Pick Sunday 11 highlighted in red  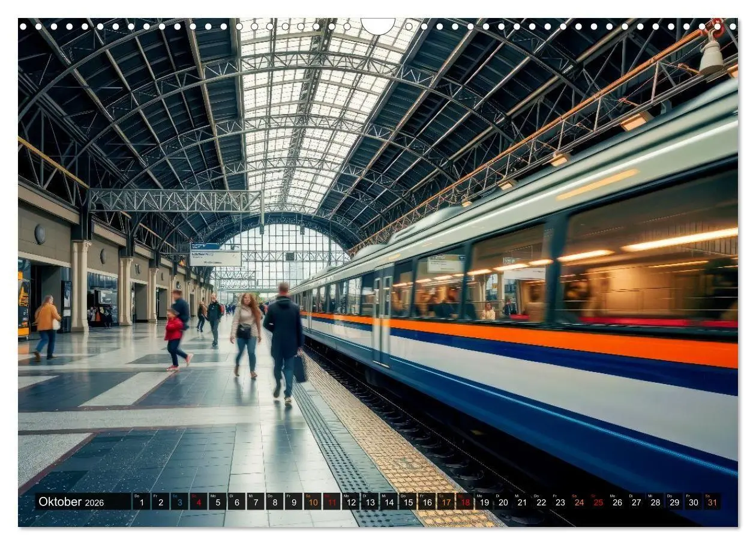coord(332,502)
